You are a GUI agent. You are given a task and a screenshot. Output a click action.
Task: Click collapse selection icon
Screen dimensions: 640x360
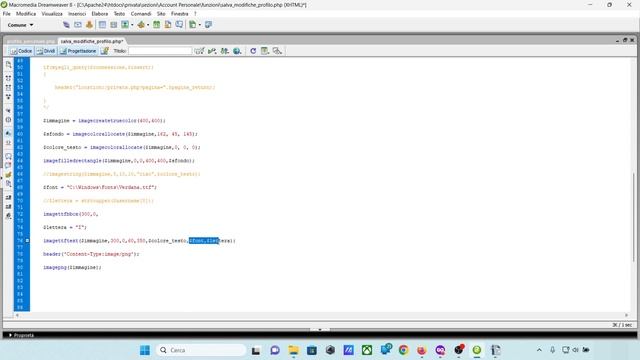pos(8,87)
